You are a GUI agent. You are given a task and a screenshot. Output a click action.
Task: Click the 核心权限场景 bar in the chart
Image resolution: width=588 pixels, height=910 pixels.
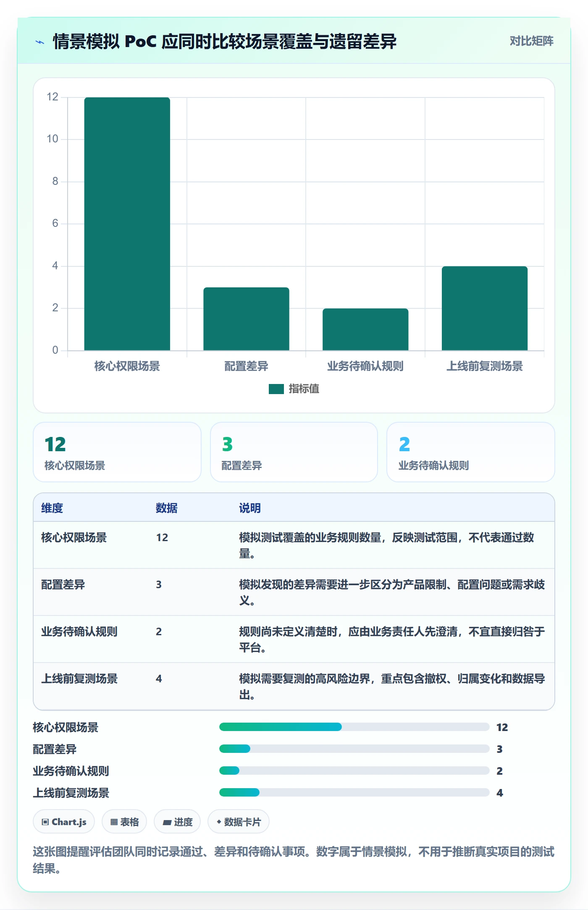127,224
